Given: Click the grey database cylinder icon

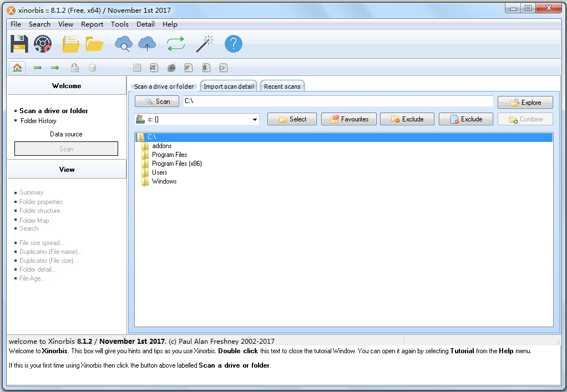Looking at the screenshot, I should (93, 68).
